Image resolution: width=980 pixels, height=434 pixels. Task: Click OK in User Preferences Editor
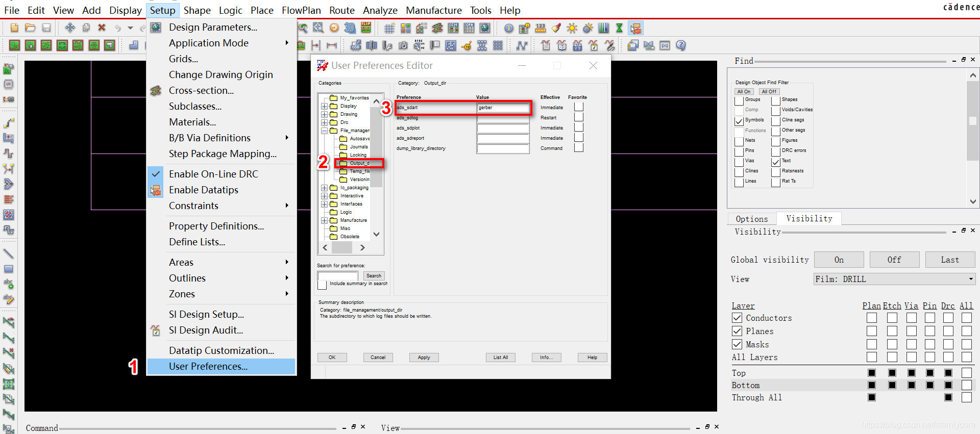(332, 358)
